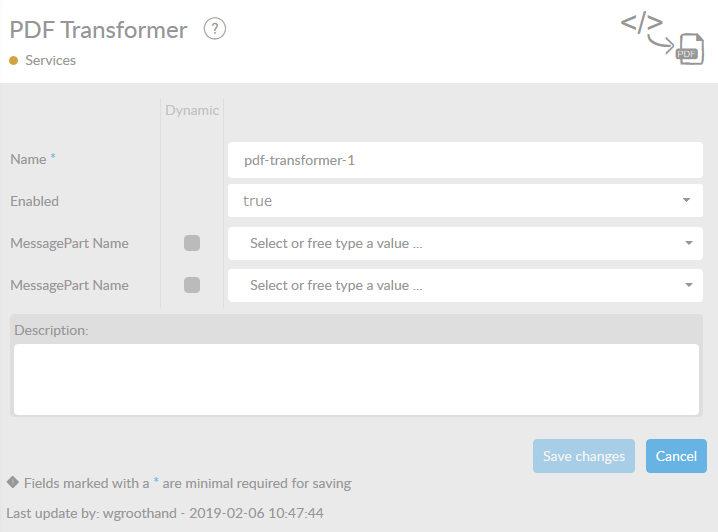This screenshot has height=532, width=718.
Task: Click the Dynamic column header
Action: pyautogui.click(x=192, y=110)
